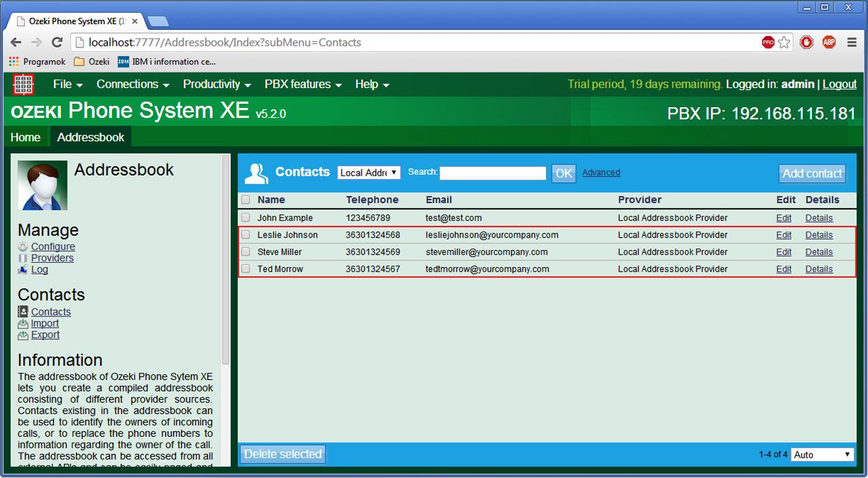Click the Delete selected button
Viewport: 868px width, 478px height.
283,454
